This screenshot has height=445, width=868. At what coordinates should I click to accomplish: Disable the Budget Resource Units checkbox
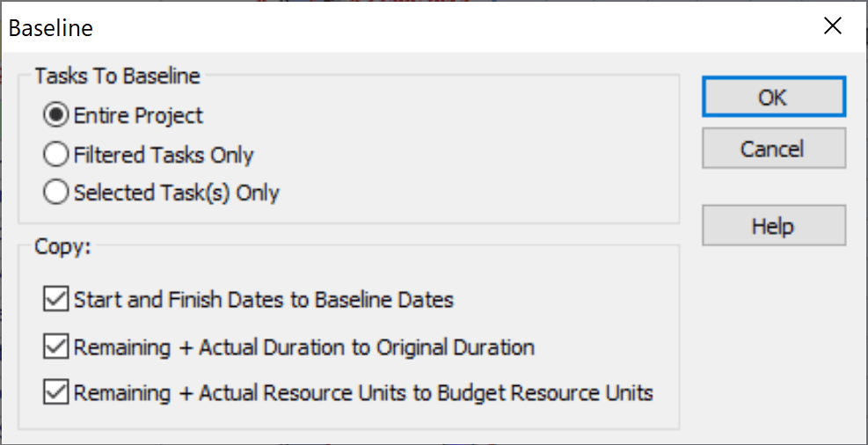pos(55,392)
